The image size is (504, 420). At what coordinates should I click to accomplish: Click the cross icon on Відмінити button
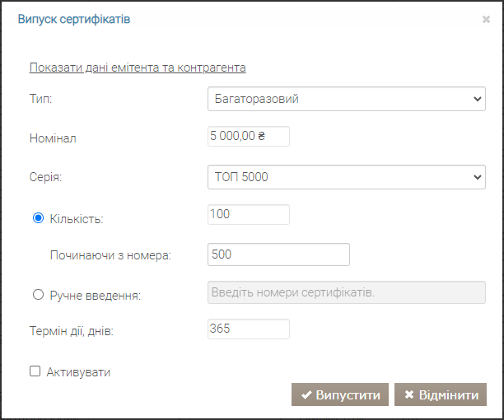(x=408, y=394)
